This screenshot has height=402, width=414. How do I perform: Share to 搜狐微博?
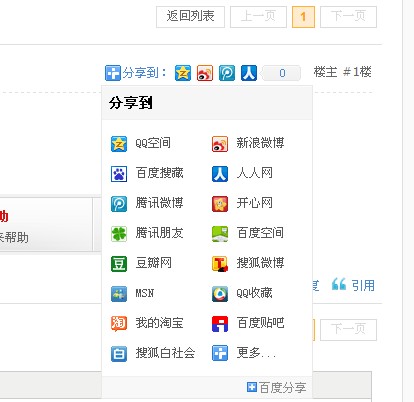click(x=248, y=264)
